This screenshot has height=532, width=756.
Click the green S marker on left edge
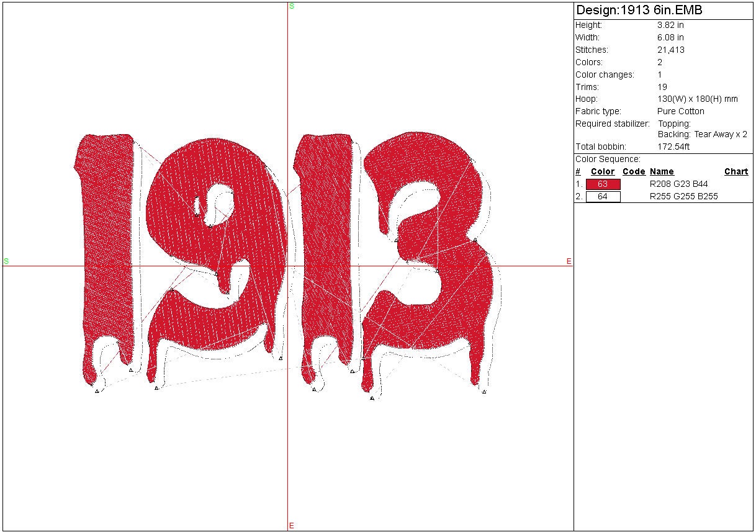(6, 261)
